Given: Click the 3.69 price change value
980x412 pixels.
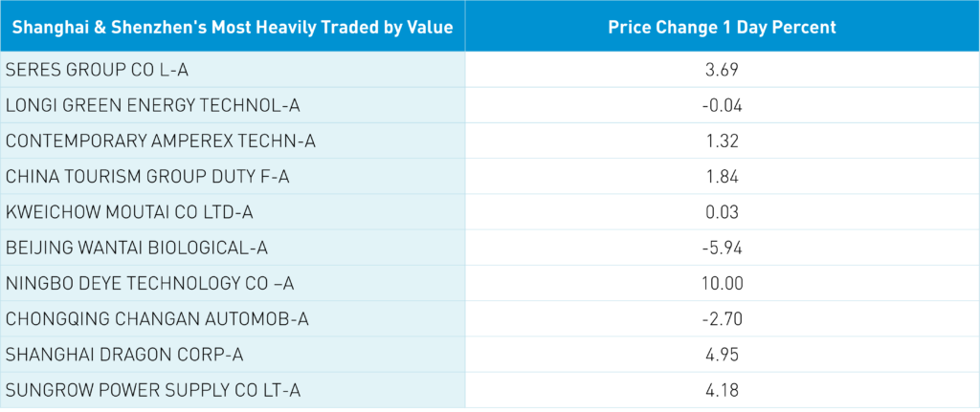Looking at the screenshot, I should pyautogui.click(x=723, y=70).
